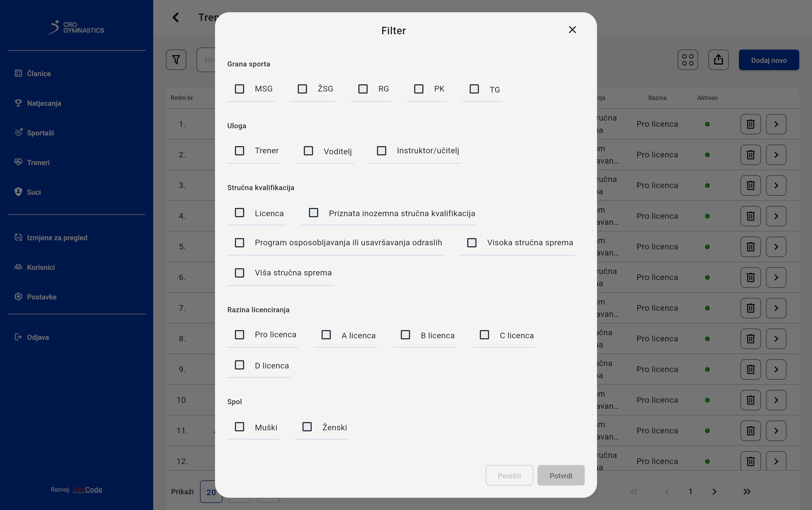This screenshot has width=812, height=510.
Task: Delete row 5 using trash icon
Action: (x=750, y=247)
